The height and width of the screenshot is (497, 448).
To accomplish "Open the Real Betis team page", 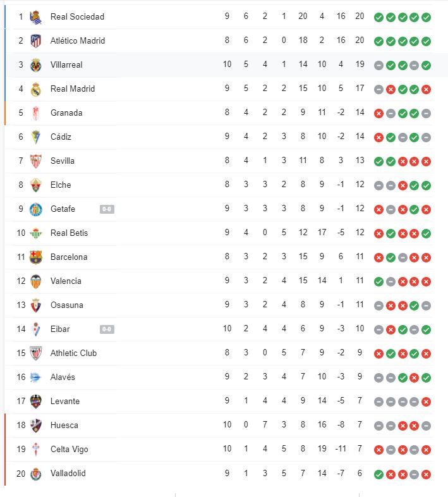I will tap(69, 233).
